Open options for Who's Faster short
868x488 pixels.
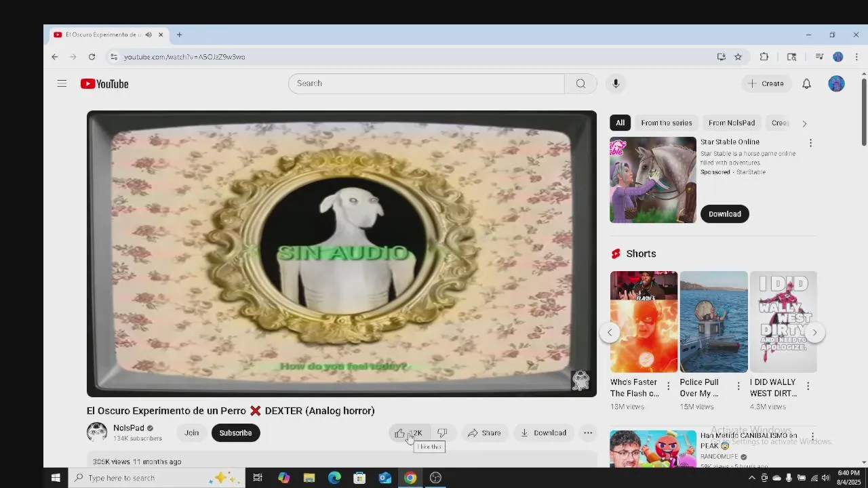tap(668, 386)
